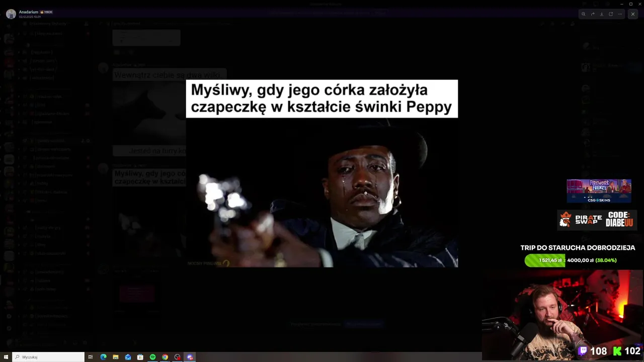The width and height of the screenshot is (644, 362).
Task: Click the Anadarium username
Action: [x=30, y=12]
